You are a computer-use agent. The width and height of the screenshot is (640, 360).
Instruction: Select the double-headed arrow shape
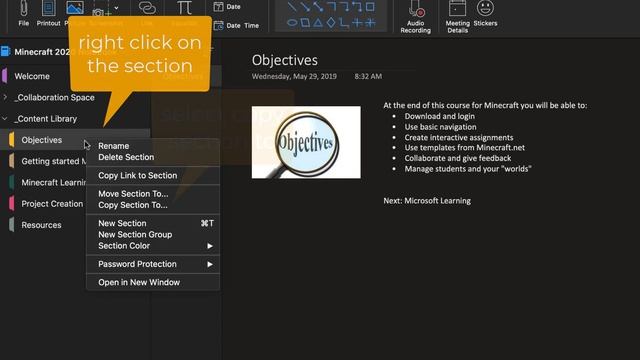click(x=318, y=7)
